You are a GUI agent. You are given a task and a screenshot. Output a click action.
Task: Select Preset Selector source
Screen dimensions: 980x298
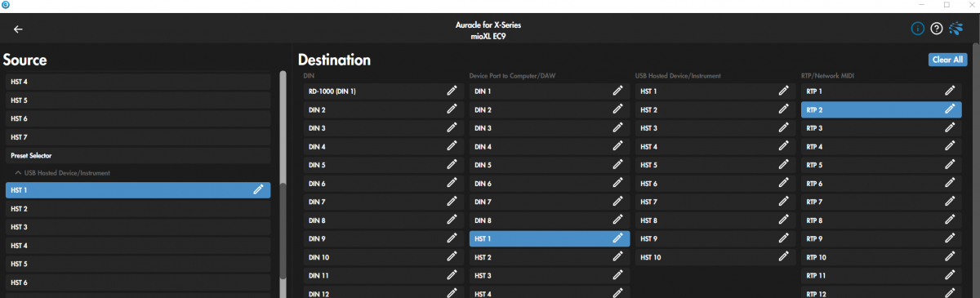point(138,155)
